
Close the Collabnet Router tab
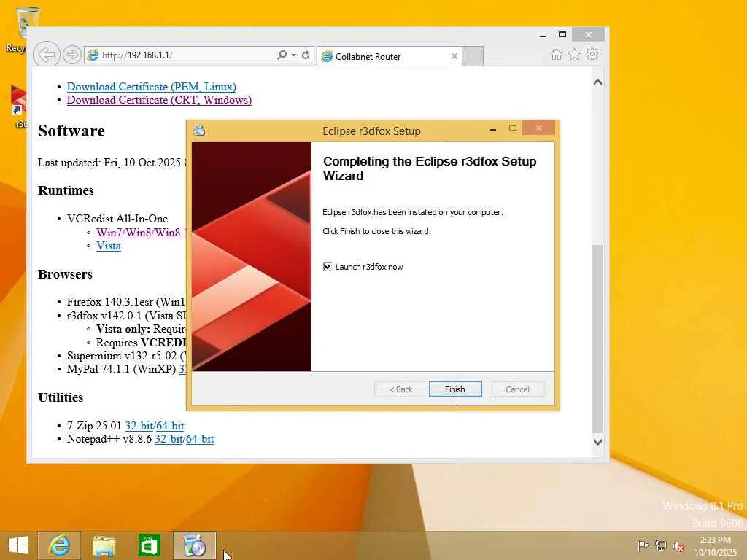pos(454,56)
